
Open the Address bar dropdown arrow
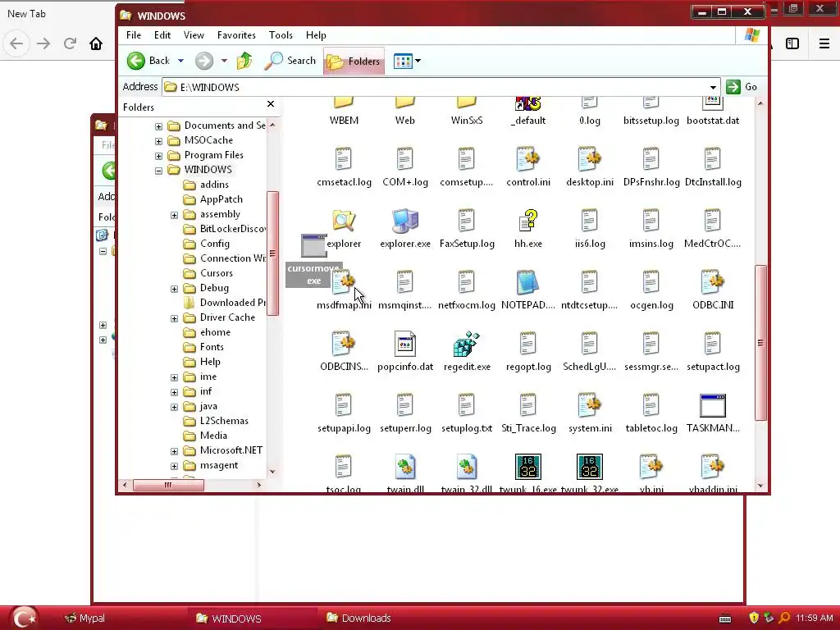click(x=713, y=87)
